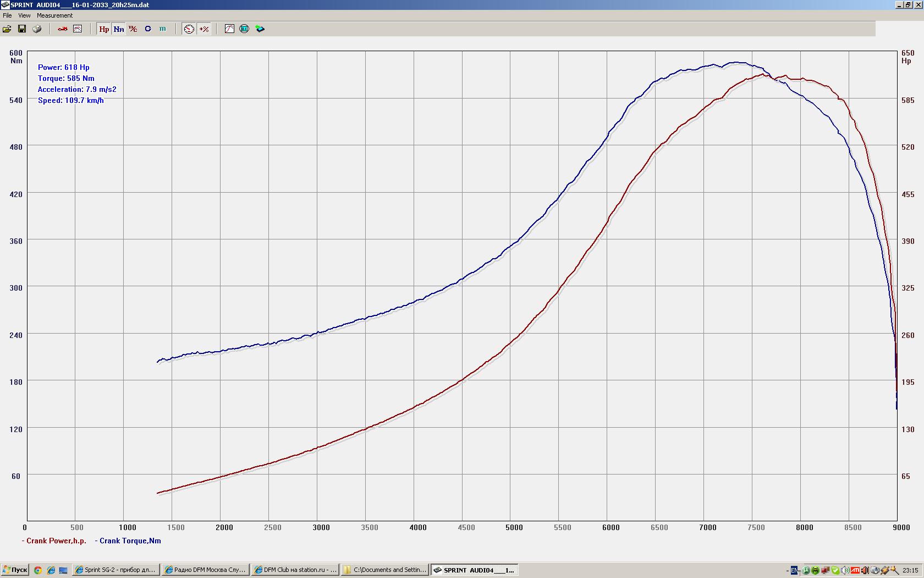Image resolution: width=924 pixels, height=578 pixels.
Task: Click the digital display gauge icon
Action: [x=244, y=29]
